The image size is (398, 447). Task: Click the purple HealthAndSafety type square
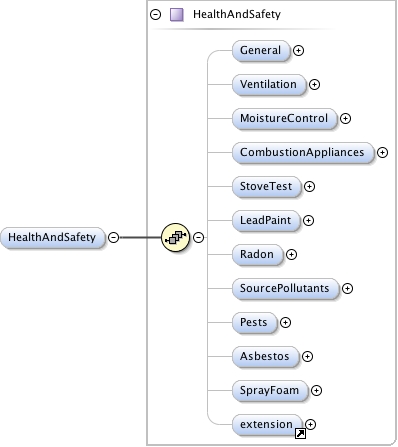click(x=177, y=15)
